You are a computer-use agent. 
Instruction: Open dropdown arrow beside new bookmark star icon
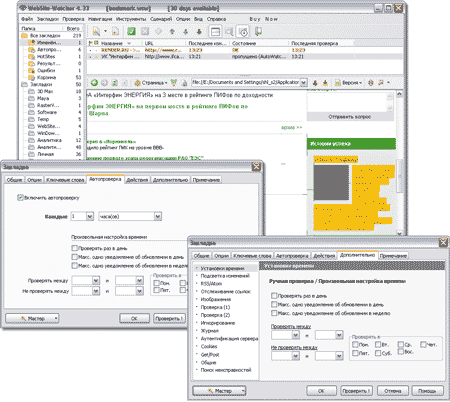pos(105,31)
